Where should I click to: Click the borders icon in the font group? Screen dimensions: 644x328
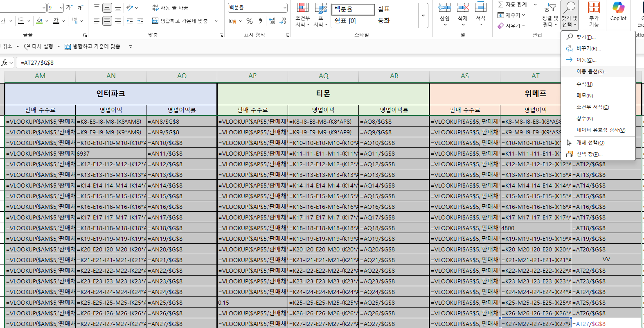(x=21, y=20)
